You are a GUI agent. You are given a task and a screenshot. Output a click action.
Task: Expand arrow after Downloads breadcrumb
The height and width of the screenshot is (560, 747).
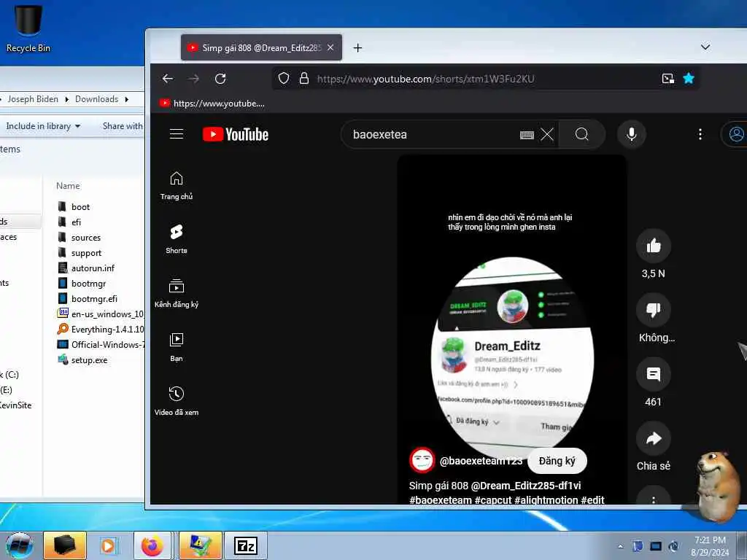point(127,99)
